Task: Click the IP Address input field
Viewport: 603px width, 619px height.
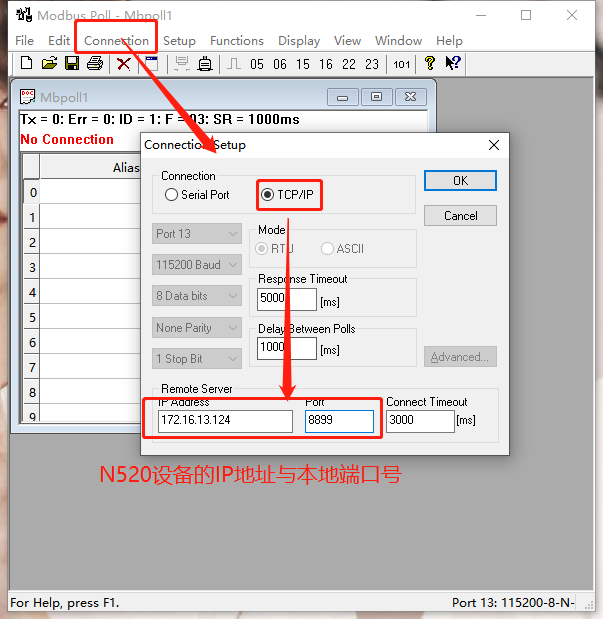Action: [x=224, y=420]
